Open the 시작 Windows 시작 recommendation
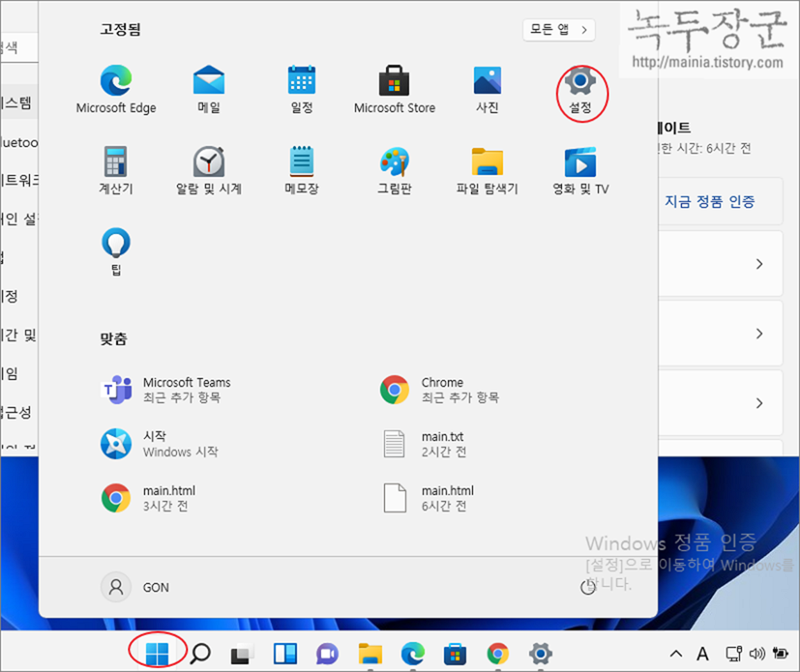 tap(160, 444)
